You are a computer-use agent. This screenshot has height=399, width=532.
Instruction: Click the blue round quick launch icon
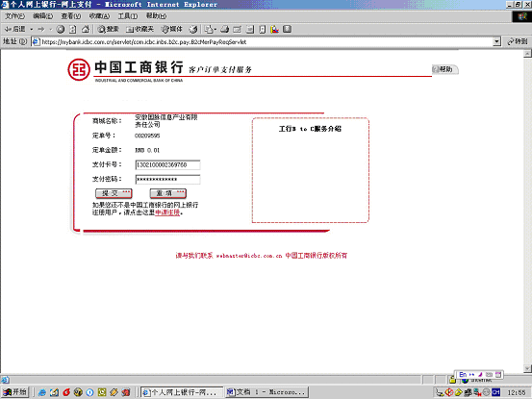(x=89, y=392)
